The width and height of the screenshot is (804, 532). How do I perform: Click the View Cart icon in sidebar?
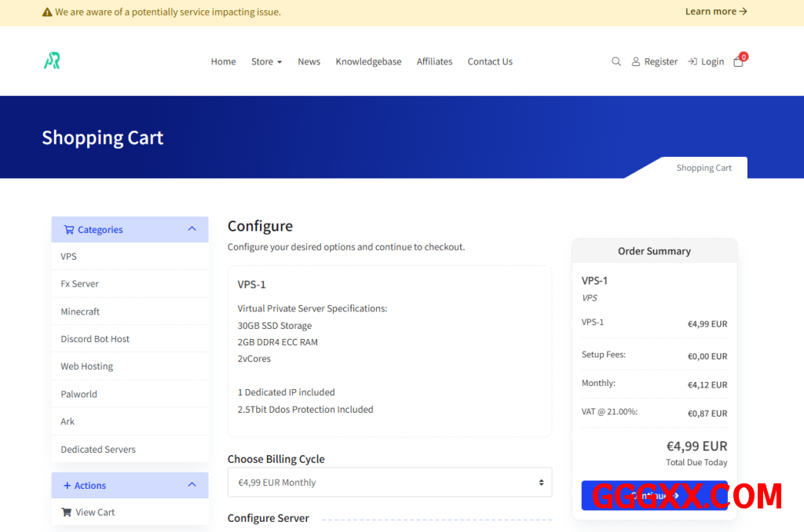tap(66, 512)
